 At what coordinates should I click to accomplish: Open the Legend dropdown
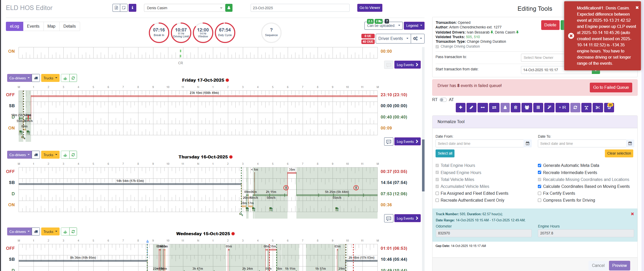click(414, 26)
